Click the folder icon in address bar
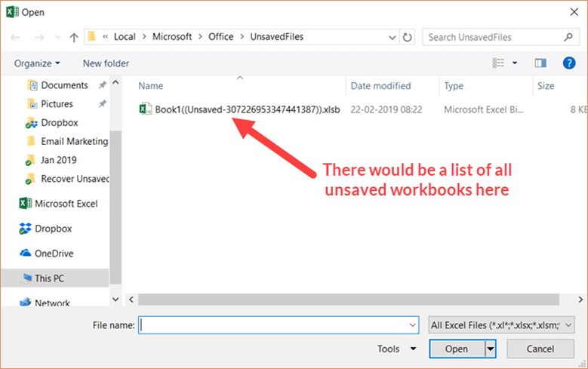 click(x=91, y=36)
